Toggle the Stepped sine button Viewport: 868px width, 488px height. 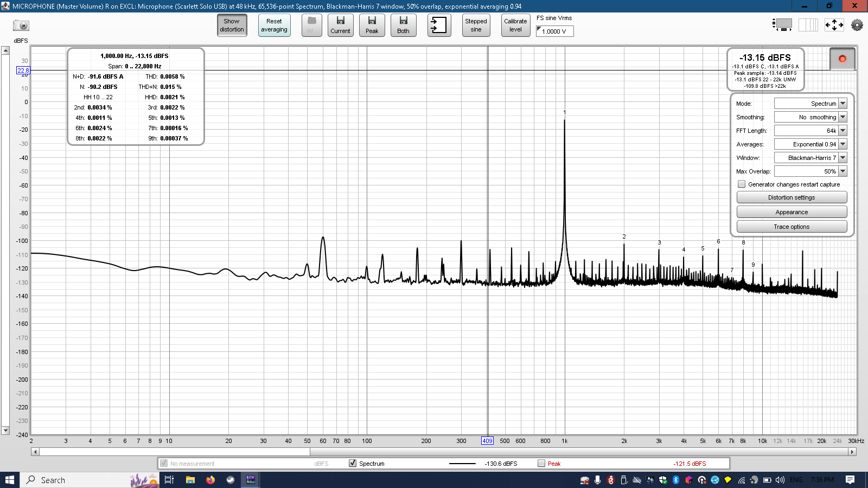(x=476, y=25)
